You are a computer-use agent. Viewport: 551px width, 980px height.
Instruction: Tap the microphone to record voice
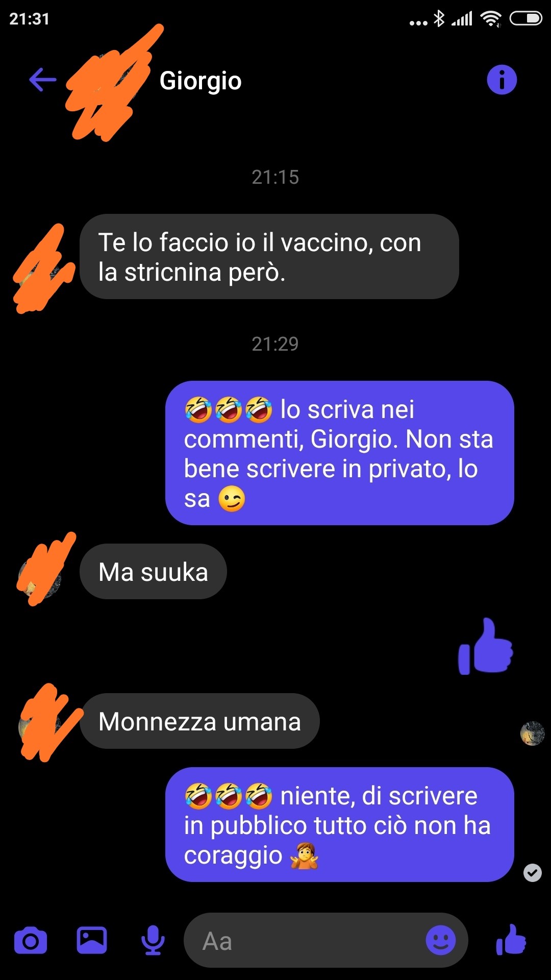tap(153, 940)
